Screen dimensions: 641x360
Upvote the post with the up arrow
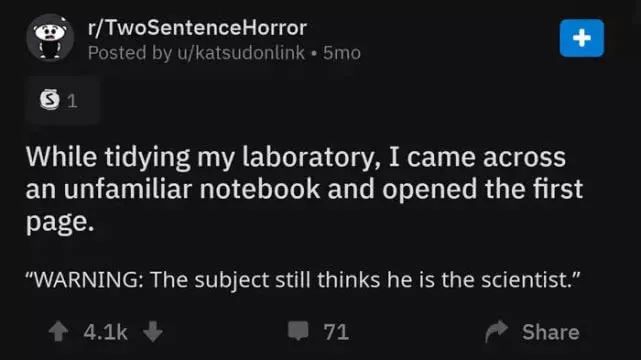pos(58,331)
